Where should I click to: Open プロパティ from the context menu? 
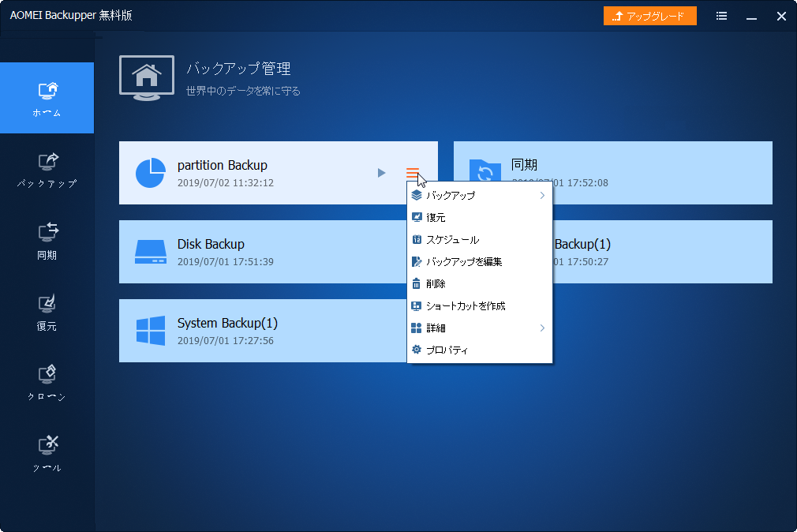[x=479, y=350]
